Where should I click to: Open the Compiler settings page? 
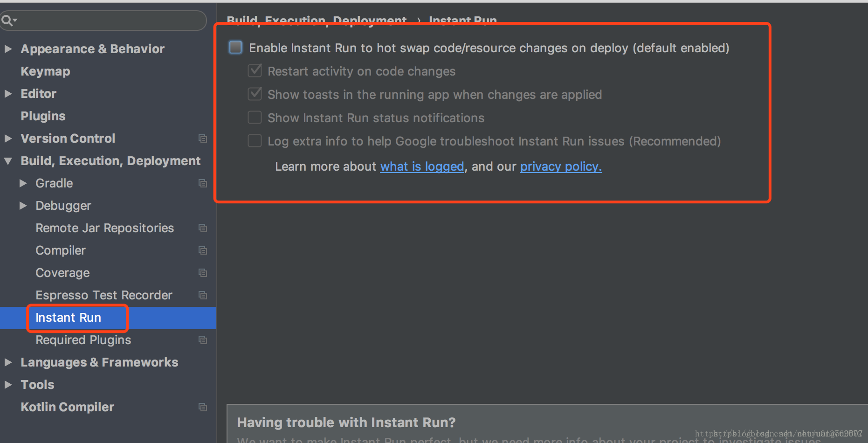[x=61, y=250]
